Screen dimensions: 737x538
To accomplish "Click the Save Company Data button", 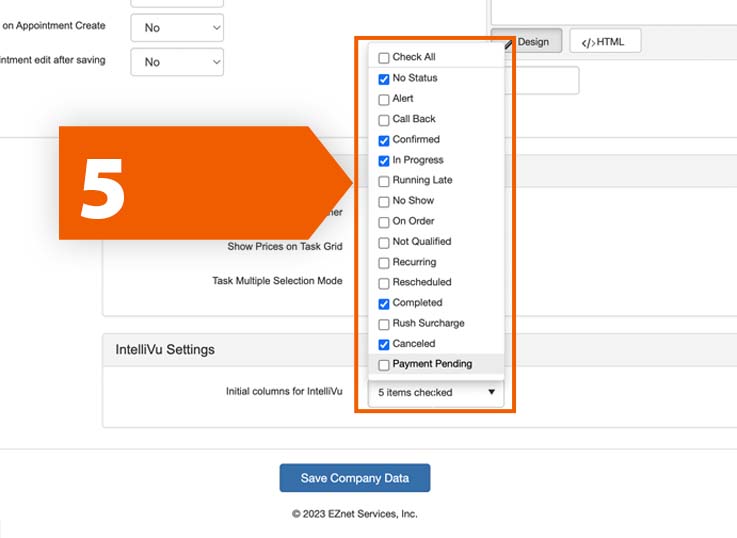I will coord(354,478).
